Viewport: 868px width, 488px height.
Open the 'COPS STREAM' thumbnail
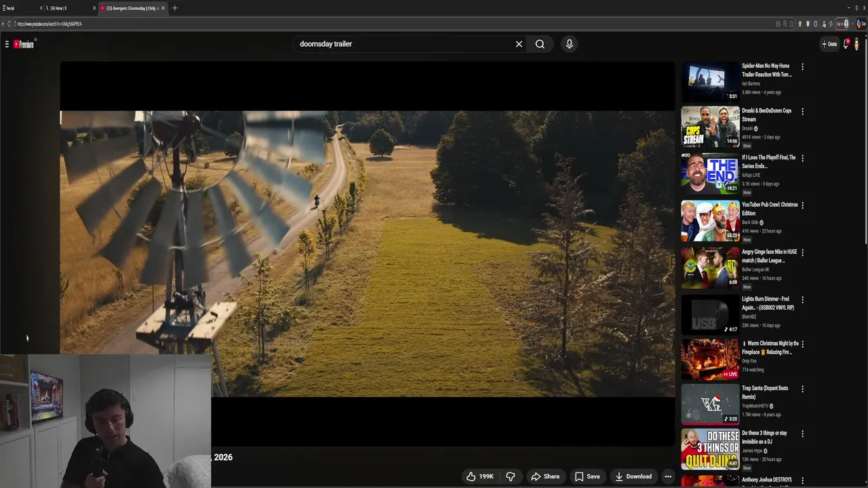tap(710, 127)
